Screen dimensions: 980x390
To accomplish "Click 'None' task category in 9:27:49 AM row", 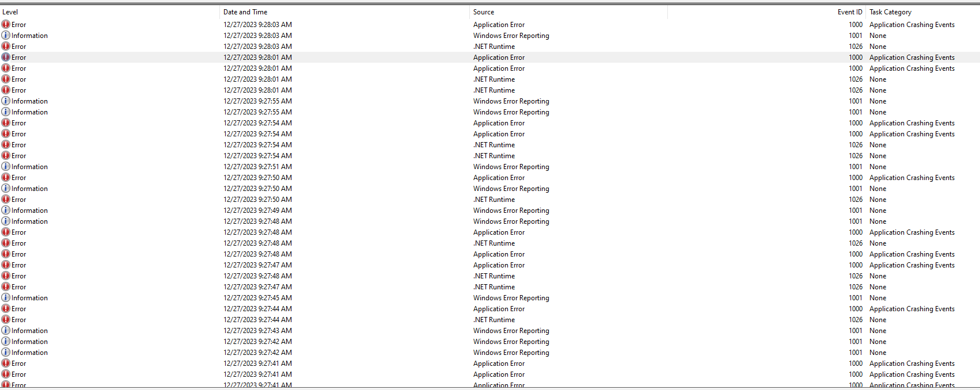I will click(x=878, y=211).
